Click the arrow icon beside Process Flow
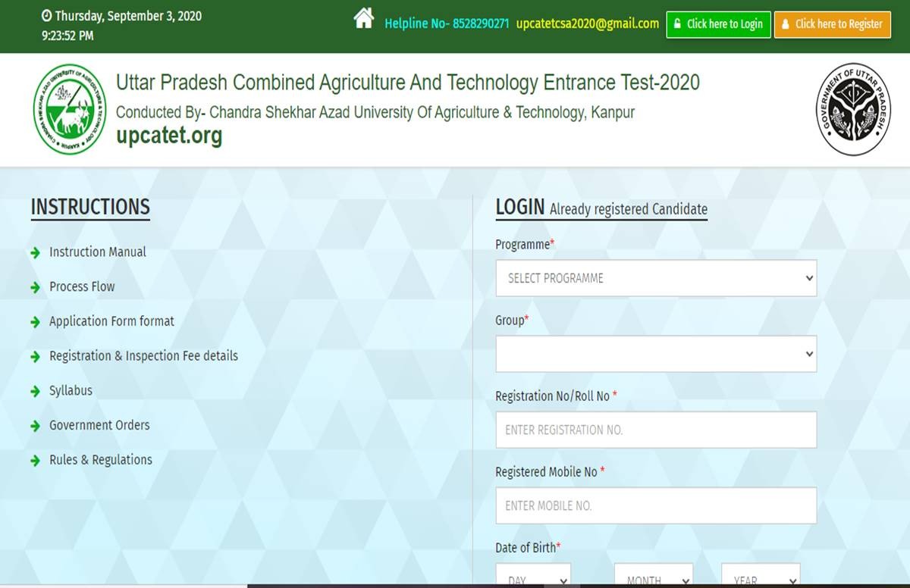This screenshot has height=588, width=910. click(x=35, y=288)
